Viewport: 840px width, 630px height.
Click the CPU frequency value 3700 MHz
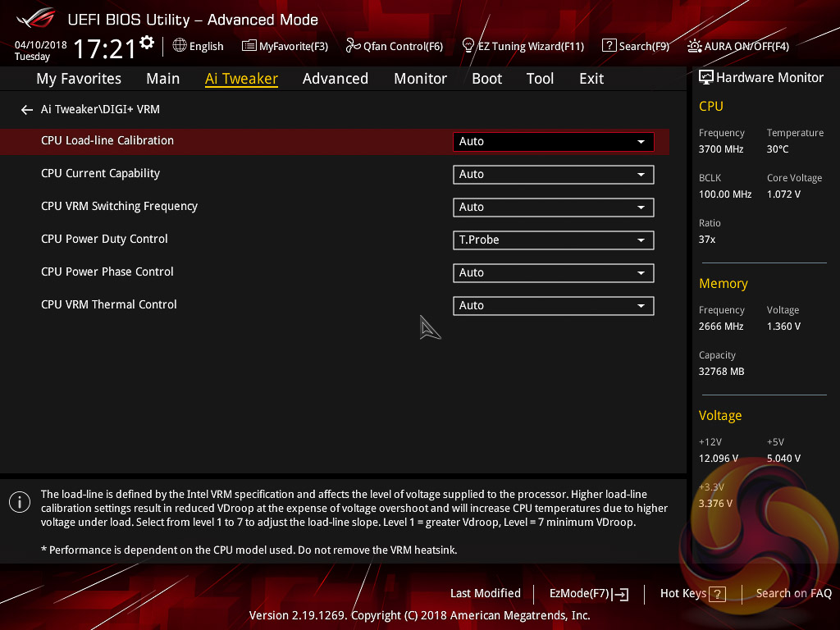click(x=721, y=149)
